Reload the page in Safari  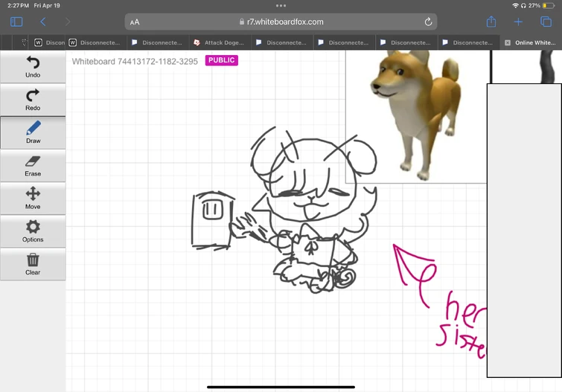(x=428, y=22)
